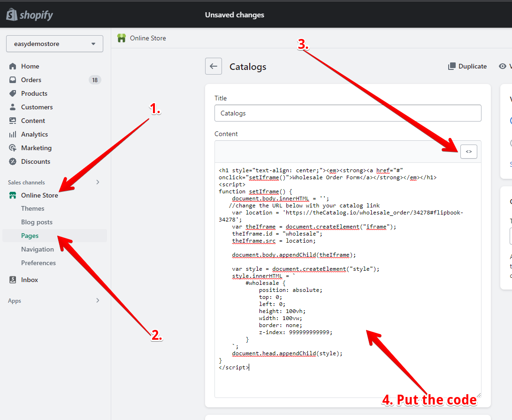Expand the Apps chevron
This screenshot has width=512, height=420.
(98, 300)
